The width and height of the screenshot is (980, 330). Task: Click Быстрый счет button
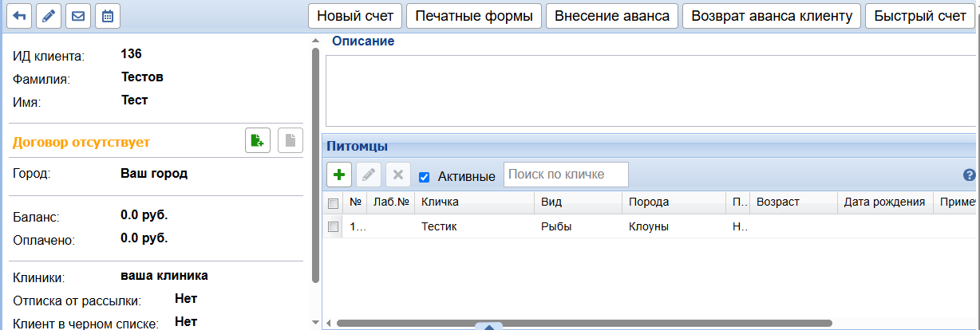(920, 16)
